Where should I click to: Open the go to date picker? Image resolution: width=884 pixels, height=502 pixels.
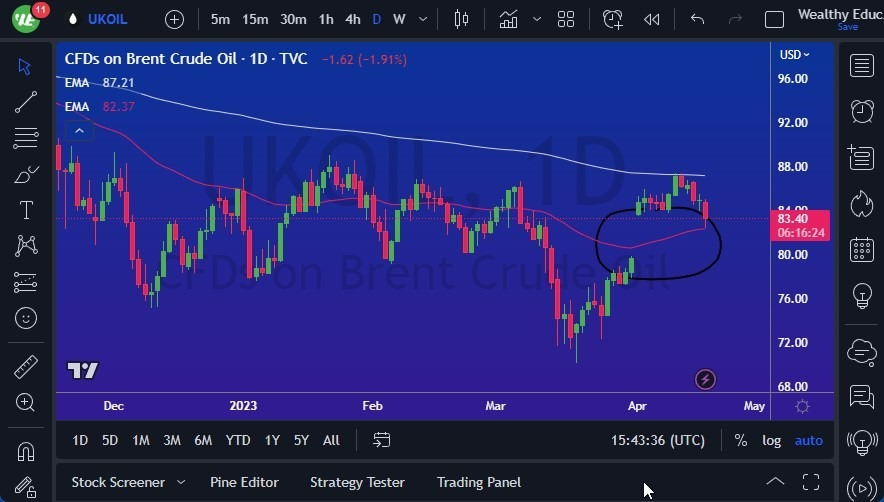(382, 441)
